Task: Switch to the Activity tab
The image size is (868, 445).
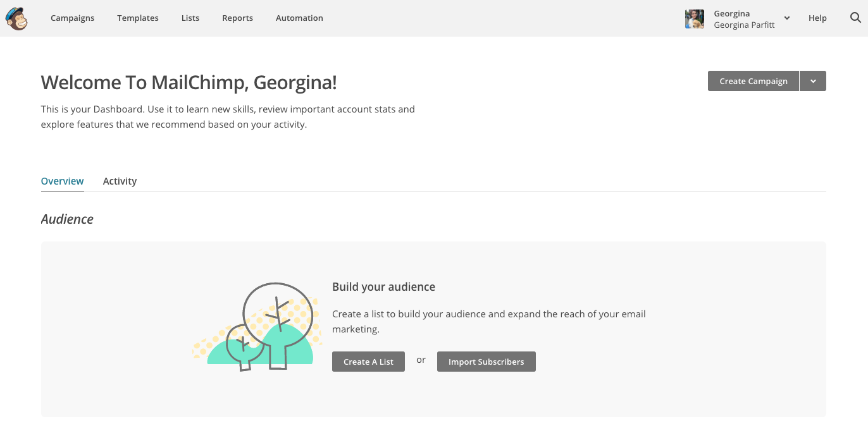Action: point(120,181)
